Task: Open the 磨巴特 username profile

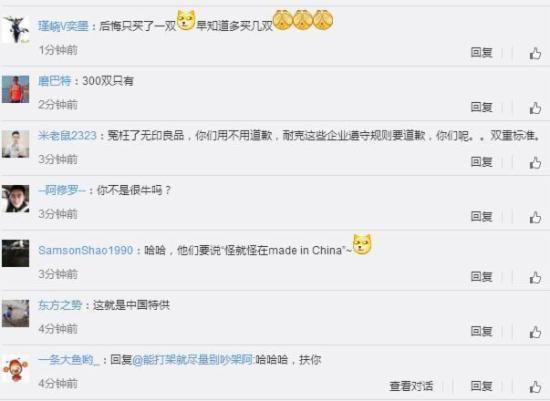Action: pos(54,81)
